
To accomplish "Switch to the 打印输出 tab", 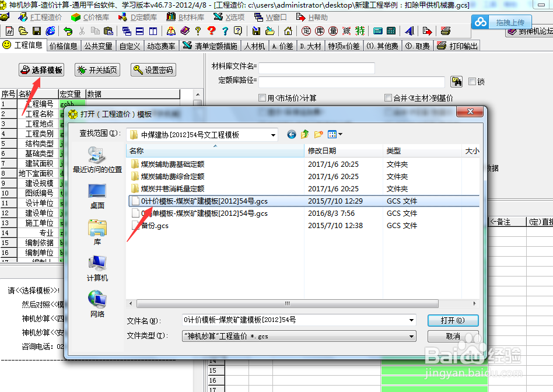I will (x=457, y=46).
